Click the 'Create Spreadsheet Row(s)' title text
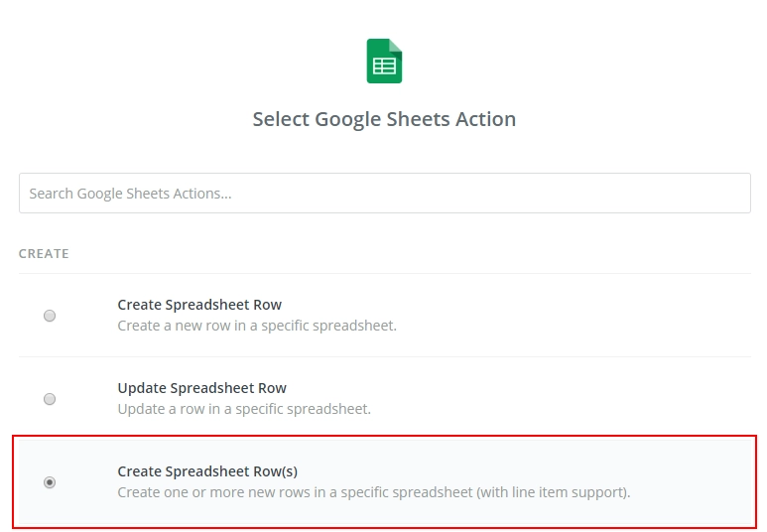Screen dimensions: 767x532 207,471
